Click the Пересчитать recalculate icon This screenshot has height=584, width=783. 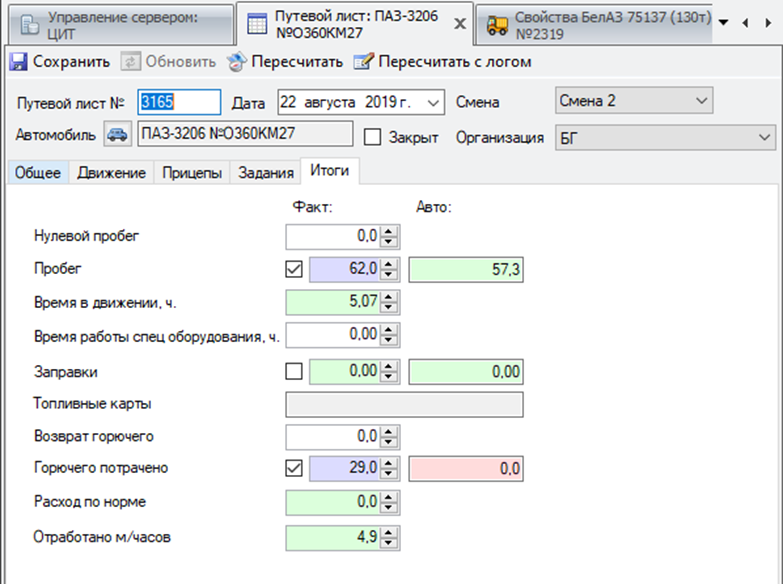coord(236,62)
